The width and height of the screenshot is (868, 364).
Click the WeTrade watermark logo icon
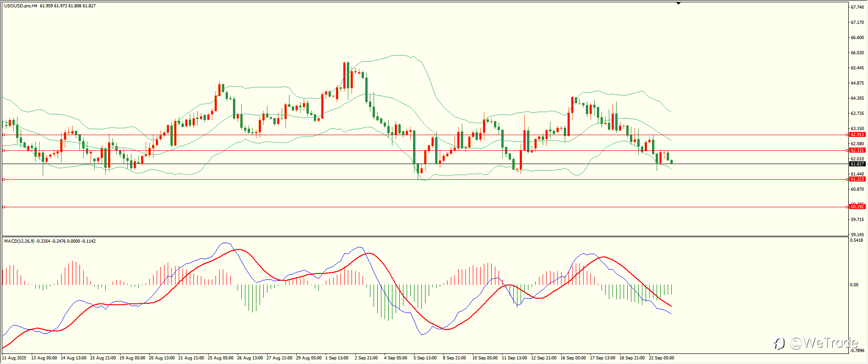pos(779,343)
